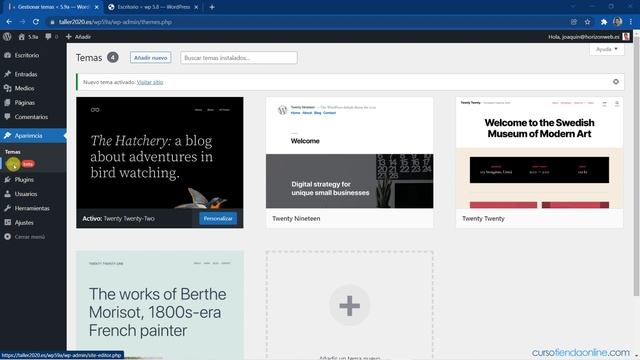
Task: Go forward in browser
Action: (22, 22)
